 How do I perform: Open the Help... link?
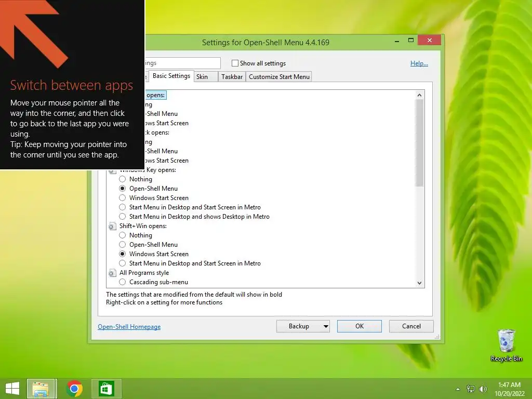(x=419, y=63)
